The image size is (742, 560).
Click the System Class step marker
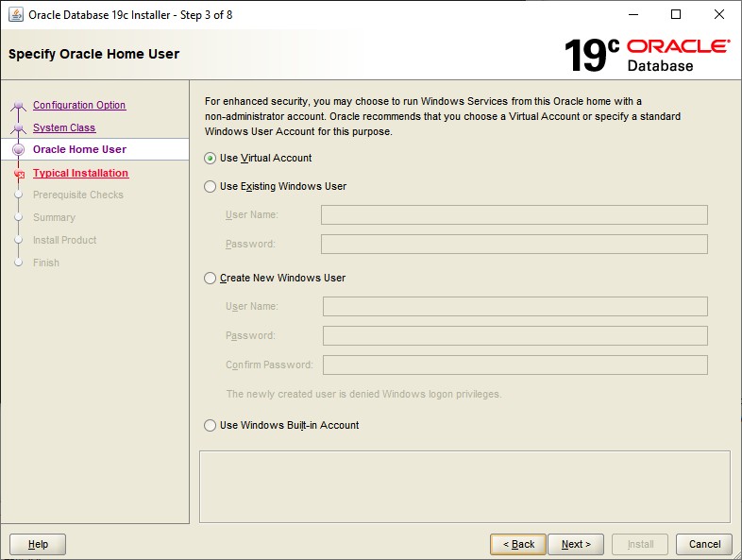pyautogui.click(x=19, y=127)
